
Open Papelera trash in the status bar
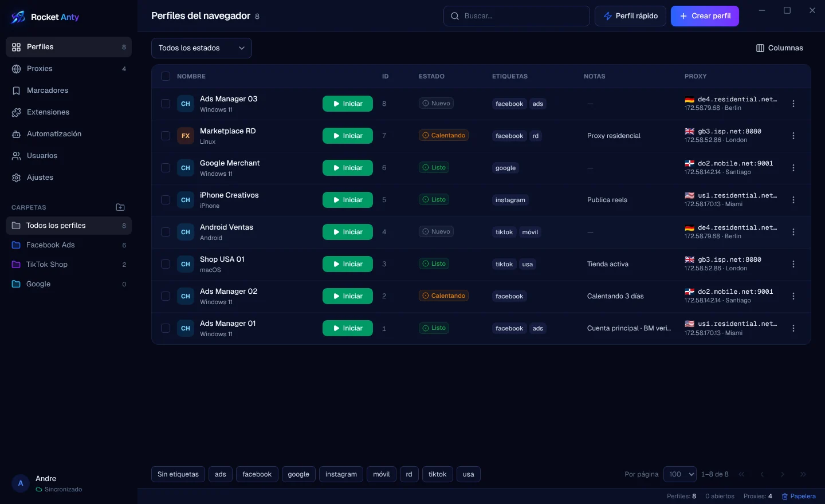point(799,496)
